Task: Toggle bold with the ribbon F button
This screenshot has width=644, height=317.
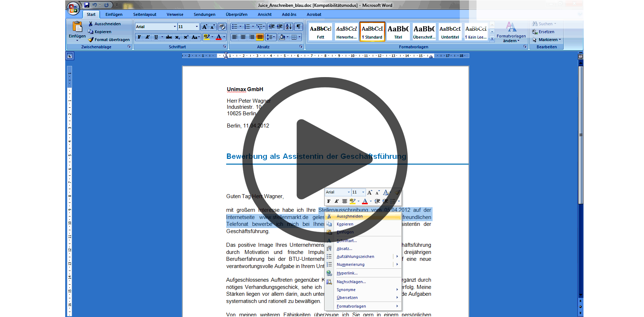Action: click(139, 37)
